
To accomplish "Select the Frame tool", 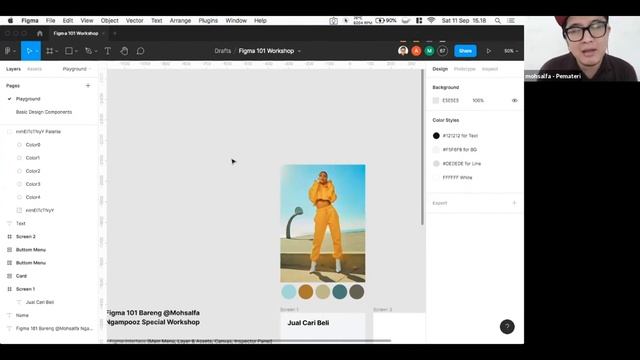I will (x=49, y=51).
